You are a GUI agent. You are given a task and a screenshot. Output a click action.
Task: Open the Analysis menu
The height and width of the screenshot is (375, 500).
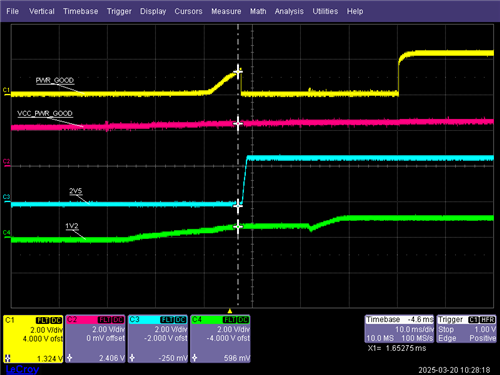289,11
